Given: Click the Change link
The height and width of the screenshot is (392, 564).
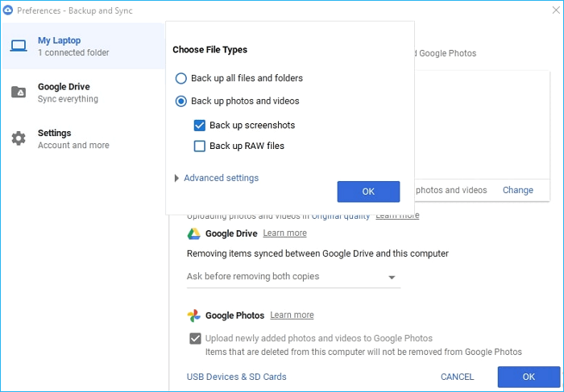Looking at the screenshot, I should click(517, 191).
